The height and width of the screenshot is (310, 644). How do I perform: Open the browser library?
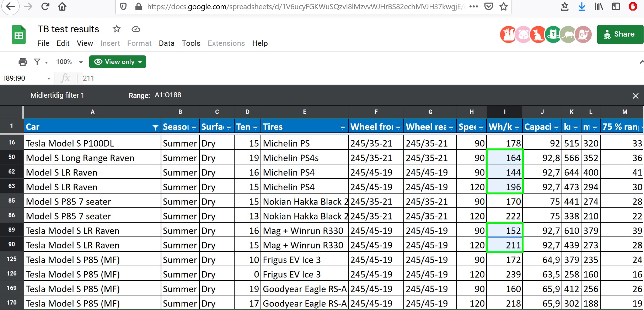tap(599, 7)
